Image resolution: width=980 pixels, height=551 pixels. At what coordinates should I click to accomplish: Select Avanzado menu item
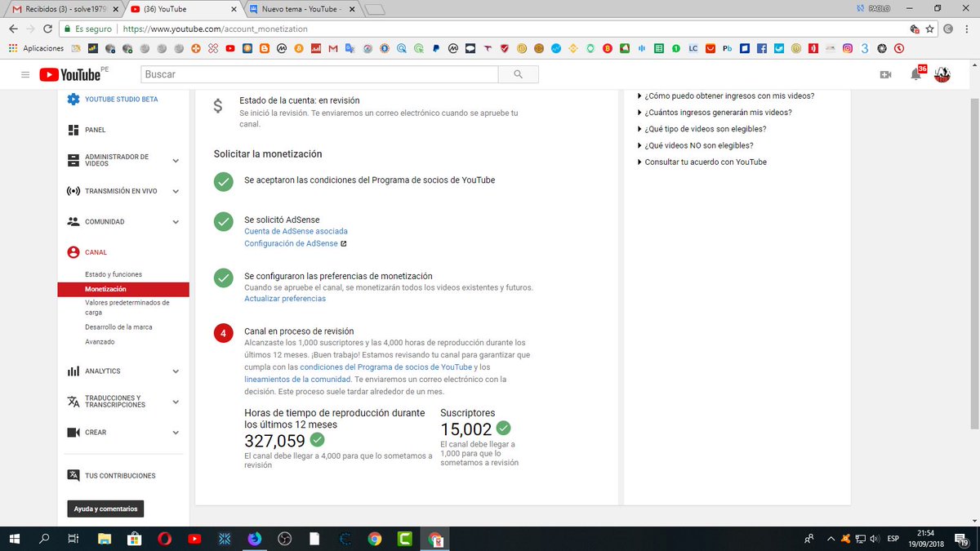[100, 342]
